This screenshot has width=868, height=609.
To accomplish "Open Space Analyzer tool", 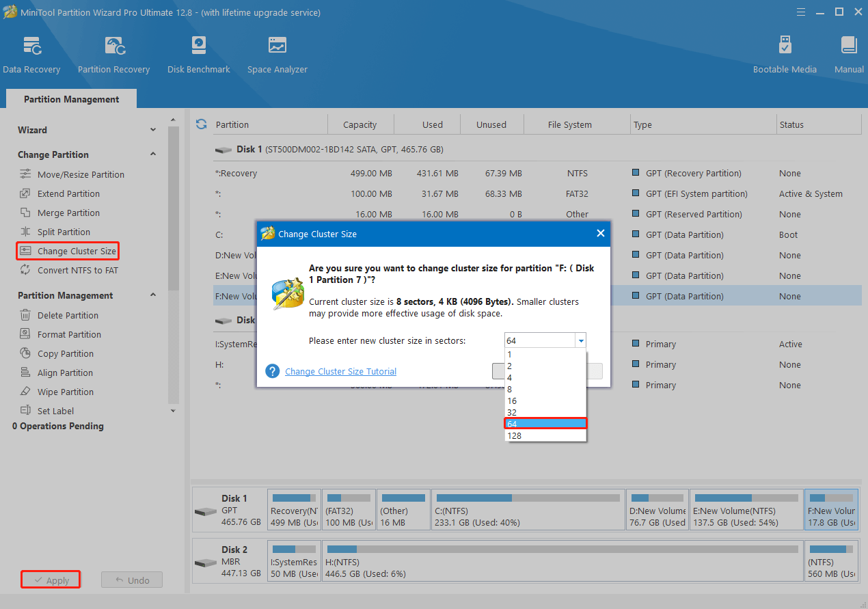I will point(277,55).
